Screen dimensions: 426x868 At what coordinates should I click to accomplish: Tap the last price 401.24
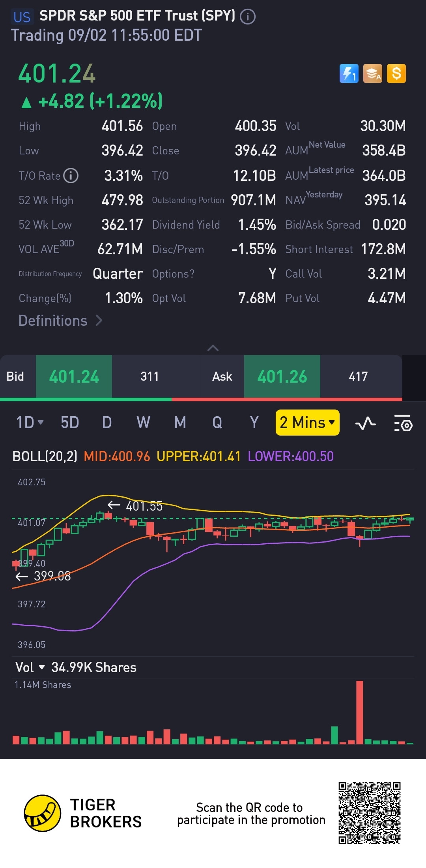pyautogui.click(x=57, y=74)
